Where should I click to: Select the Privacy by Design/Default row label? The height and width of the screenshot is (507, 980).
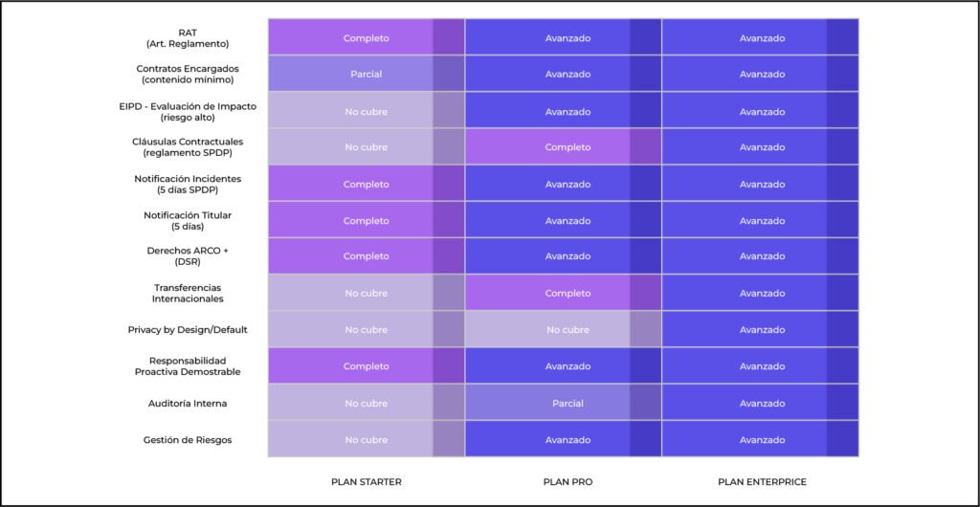tap(188, 330)
